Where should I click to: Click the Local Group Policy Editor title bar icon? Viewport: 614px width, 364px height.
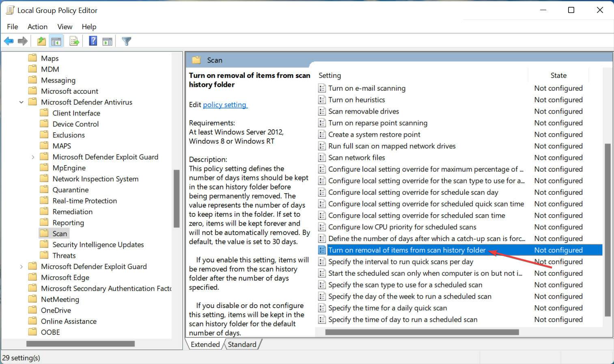pyautogui.click(x=10, y=10)
